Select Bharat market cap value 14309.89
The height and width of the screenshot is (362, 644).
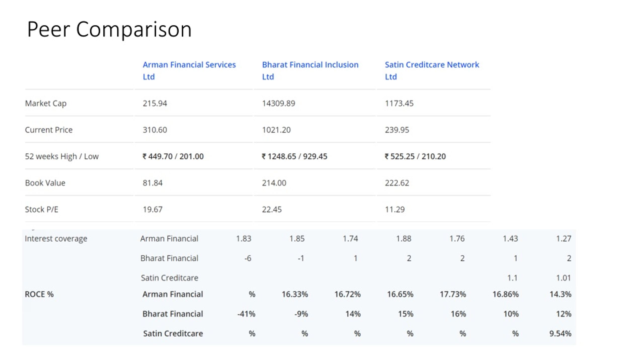pos(278,103)
